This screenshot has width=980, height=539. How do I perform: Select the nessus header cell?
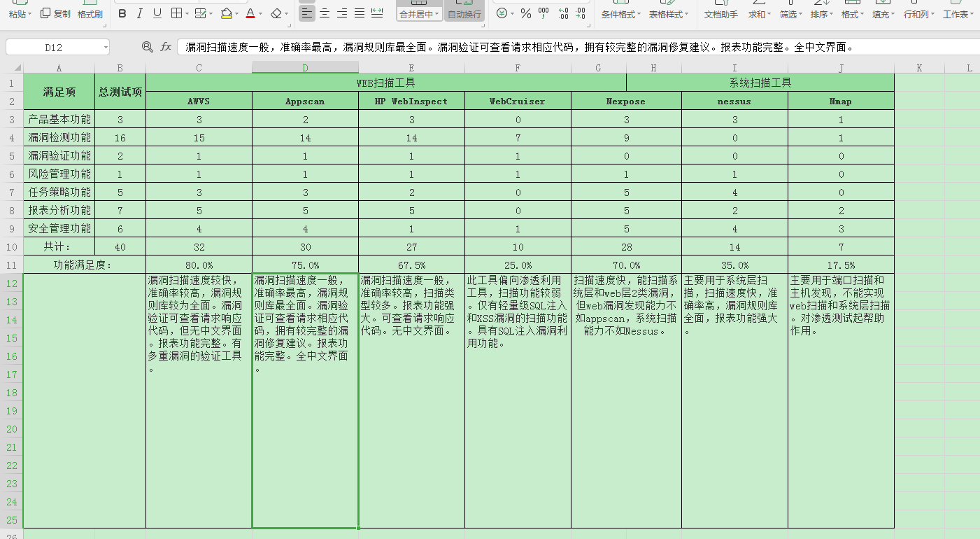click(734, 101)
